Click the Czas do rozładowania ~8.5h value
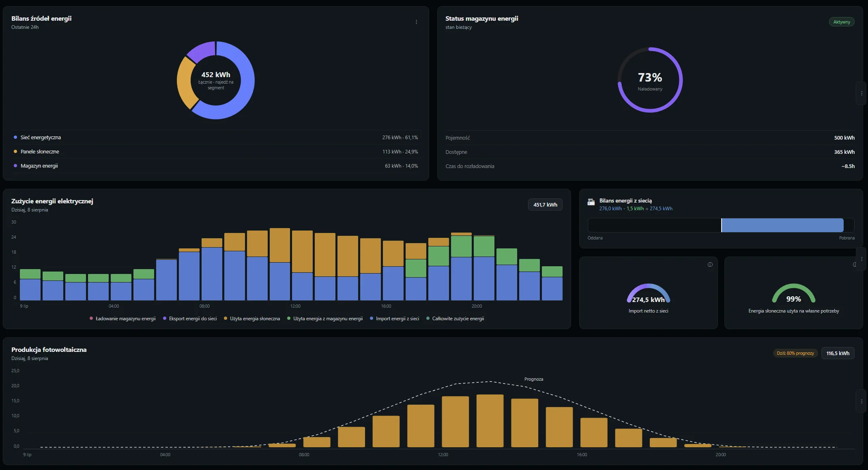868x470 pixels. point(848,166)
